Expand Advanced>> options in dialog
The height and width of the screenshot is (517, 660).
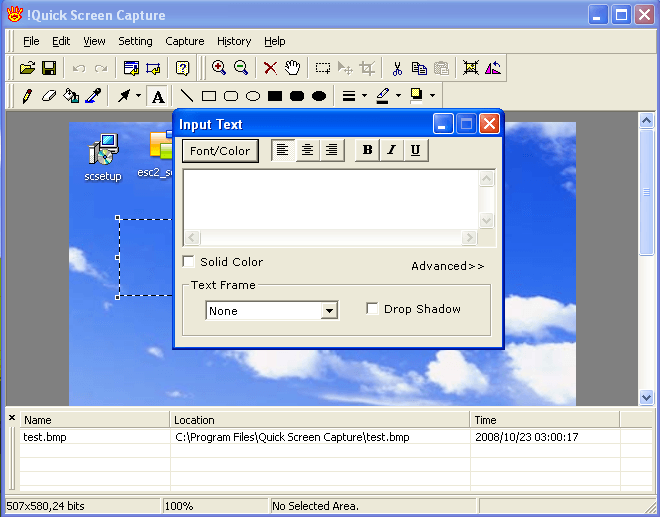pos(448,266)
